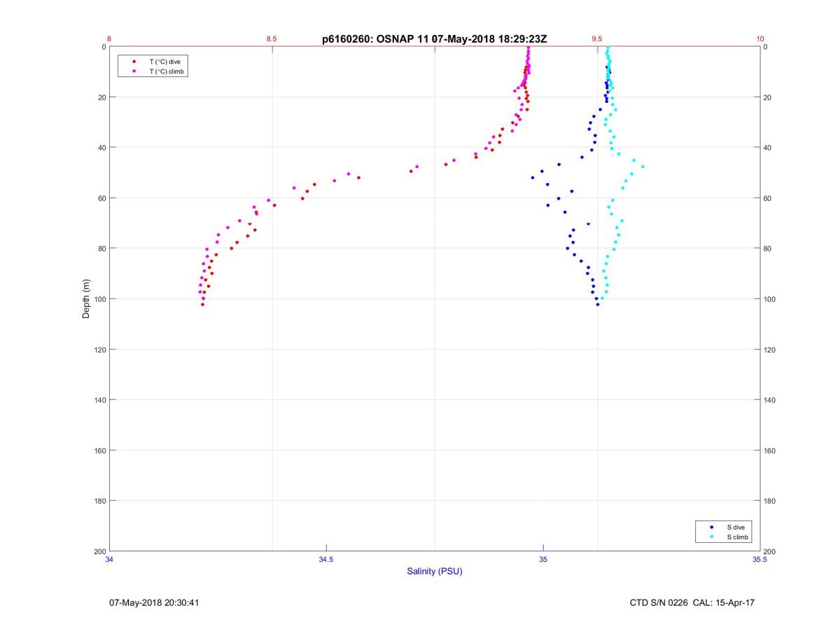Click the 'Salinity (PSU)' axis label
Image resolution: width=840 pixels, height=620 pixels.
tap(435, 571)
